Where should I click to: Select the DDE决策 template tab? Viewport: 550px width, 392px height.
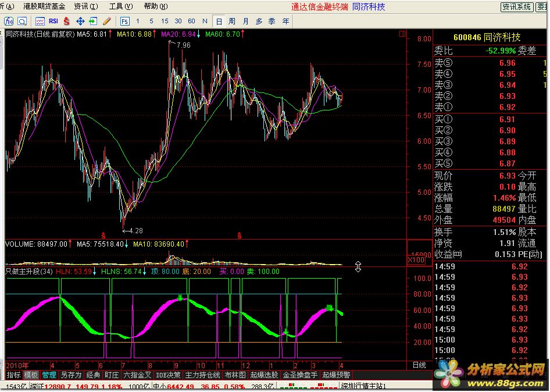click(168, 375)
